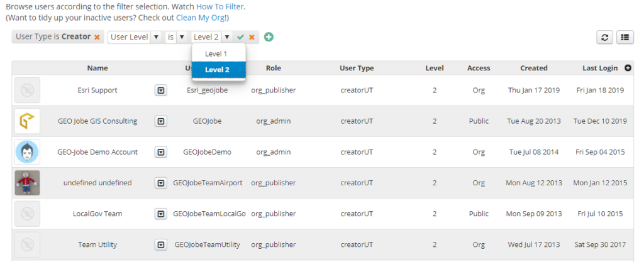Screen dimensions: 644x262
Task: Click the GEO-Jobe Demo Account avatar
Action: (x=27, y=152)
